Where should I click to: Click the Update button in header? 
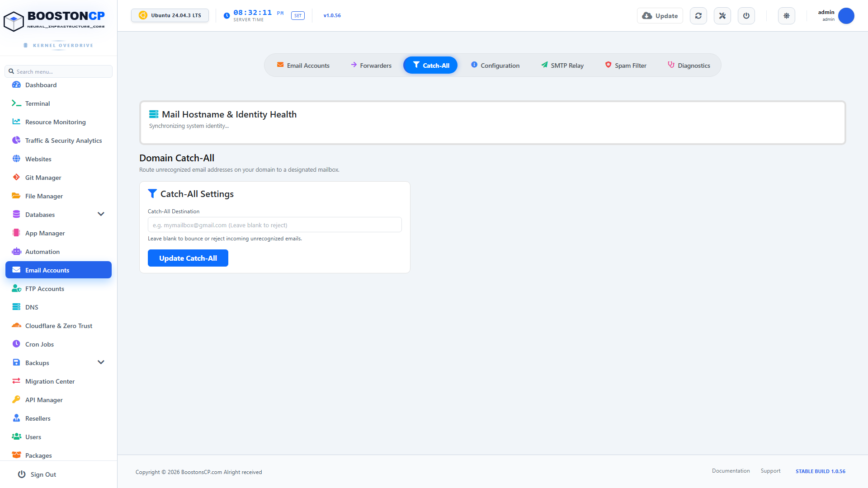[x=660, y=16]
